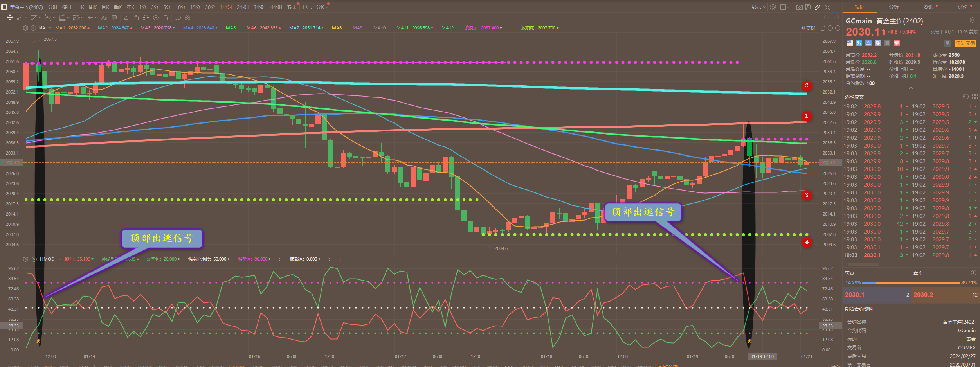
Task: Switch to the 报价 tab
Action: pos(859,7)
